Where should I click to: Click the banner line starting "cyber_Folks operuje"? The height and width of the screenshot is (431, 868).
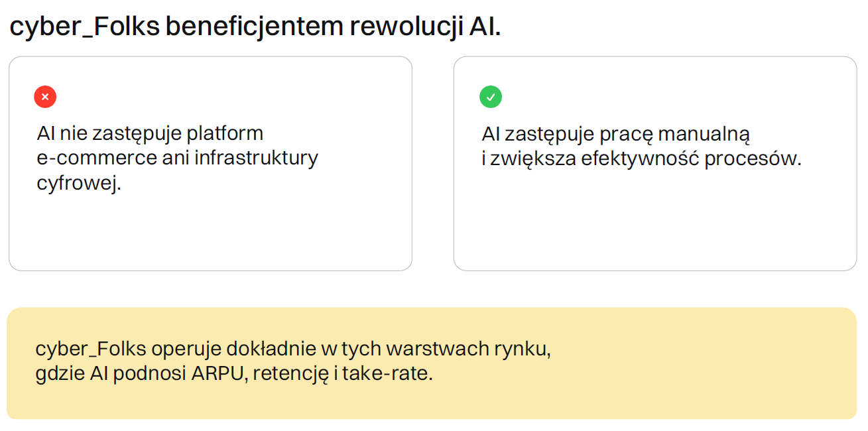293,349
